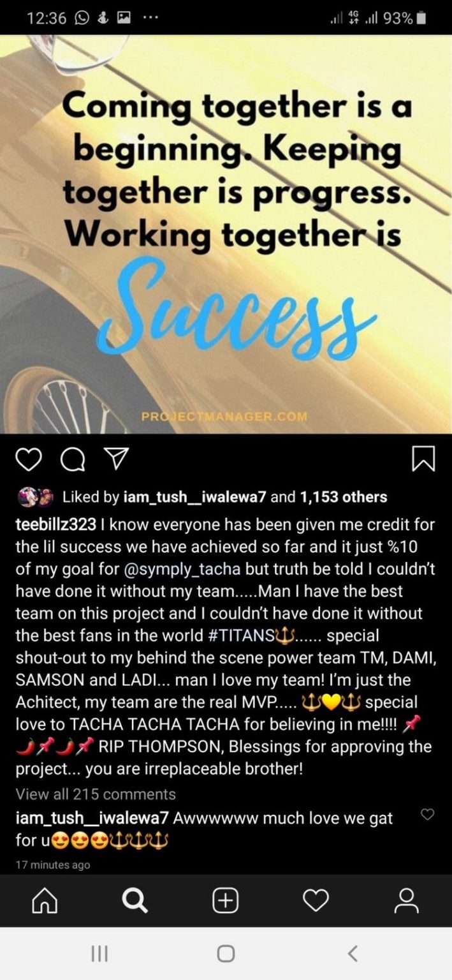Tap the liker avatars beside Liked by
Image resolution: width=452 pixels, height=980 pixels.
click(x=36, y=497)
